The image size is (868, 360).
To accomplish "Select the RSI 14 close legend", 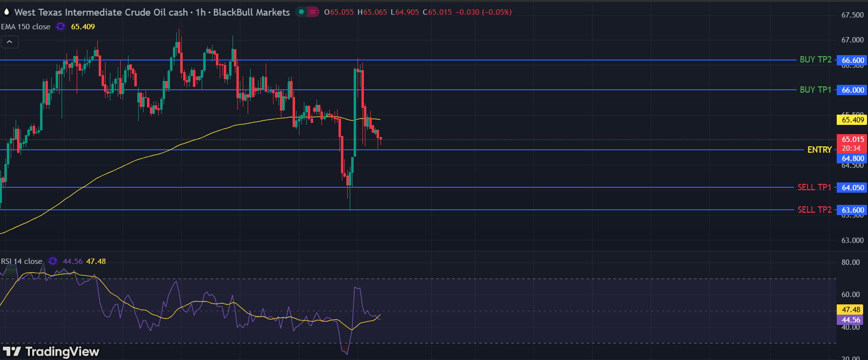I will (x=21, y=261).
